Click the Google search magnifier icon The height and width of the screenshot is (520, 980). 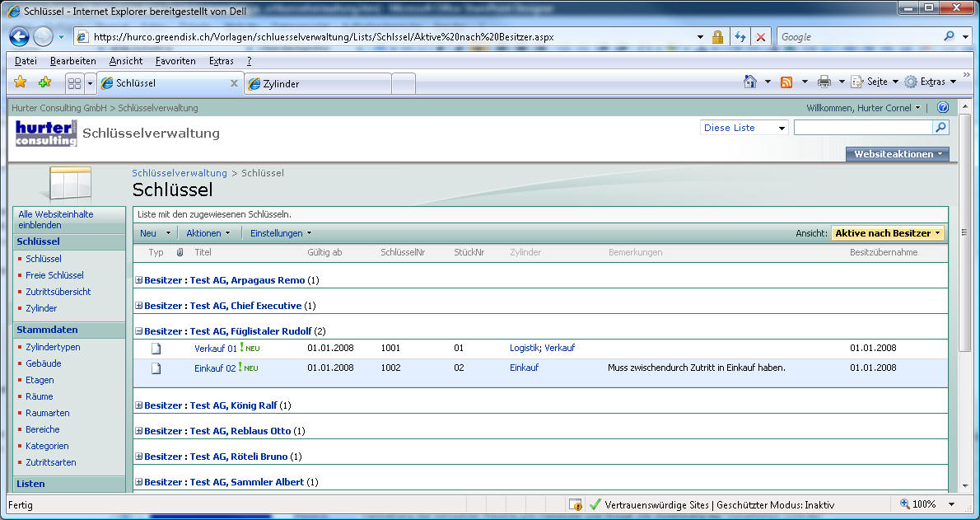pos(949,36)
